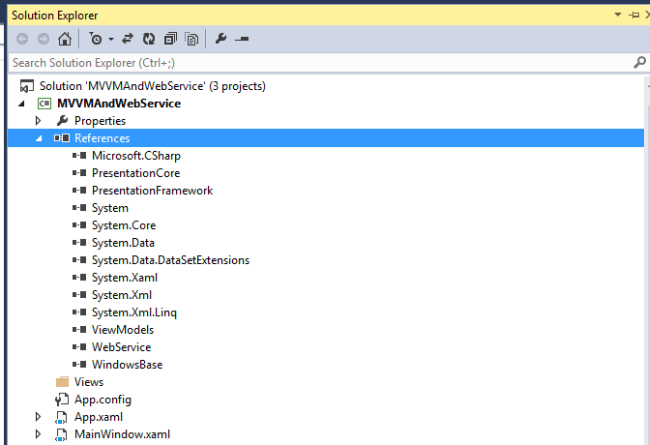The height and width of the screenshot is (445, 650).
Task: Open Properties wrench icon in toolbar
Action: [221, 39]
